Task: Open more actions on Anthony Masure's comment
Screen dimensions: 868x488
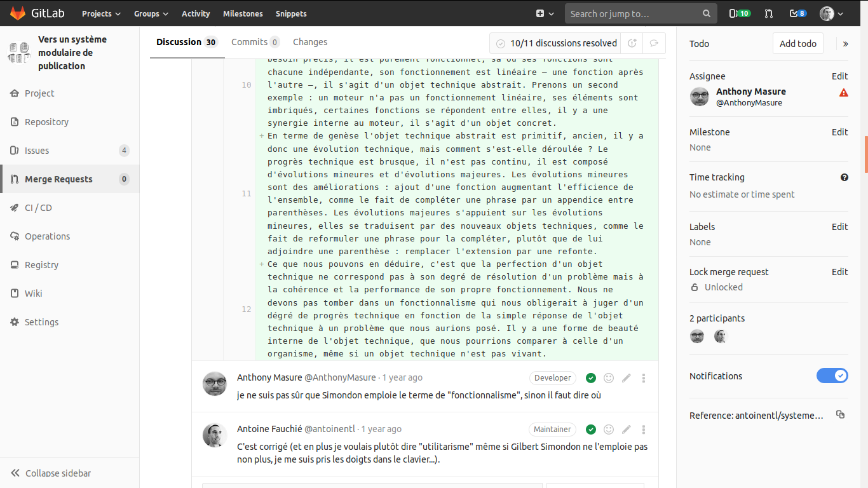Action: (x=644, y=378)
